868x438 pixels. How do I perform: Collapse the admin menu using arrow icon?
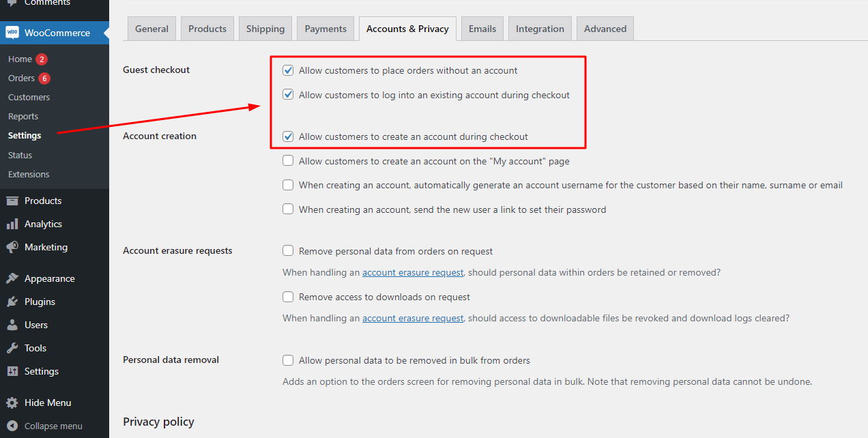(x=12, y=426)
